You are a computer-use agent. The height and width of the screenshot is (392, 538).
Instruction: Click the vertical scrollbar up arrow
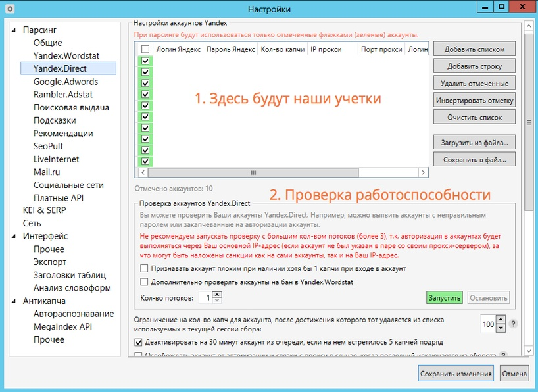(x=528, y=26)
